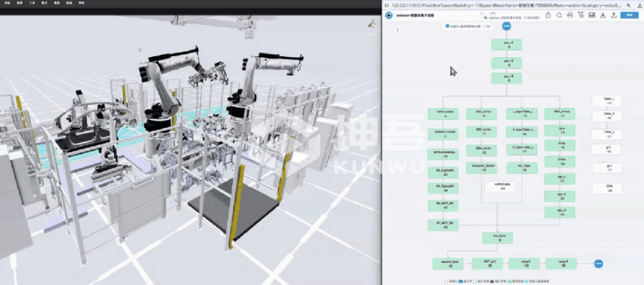The image size is (644, 285).
Task: Click the browser zoom magnifier icon
Action: point(628,5)
